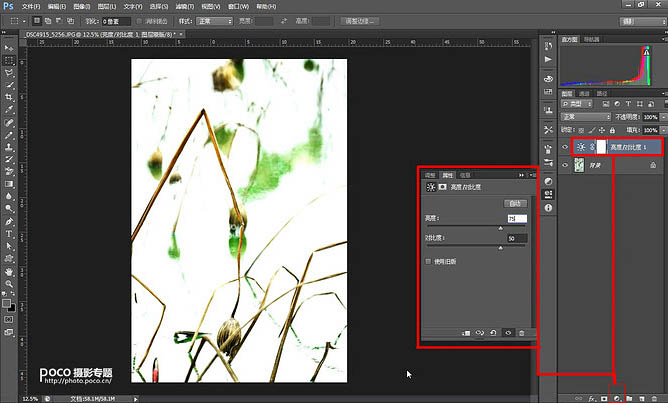668x403 pixels.
Task: Delete layer using Layers panel trash icon
Action: click(654, 399)
